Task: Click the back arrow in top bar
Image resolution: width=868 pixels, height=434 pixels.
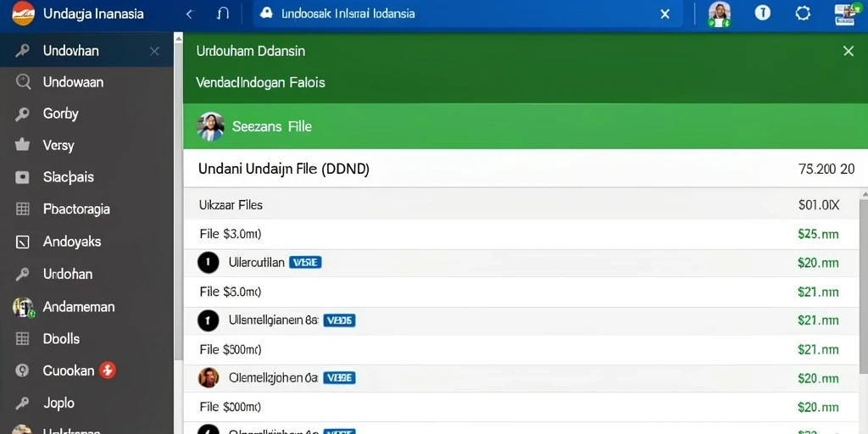Action: click(190, 14)
